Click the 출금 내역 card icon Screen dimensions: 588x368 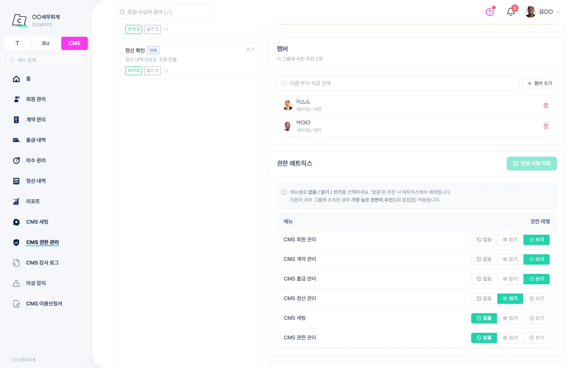pyautogui.click(x=16, y=140)
